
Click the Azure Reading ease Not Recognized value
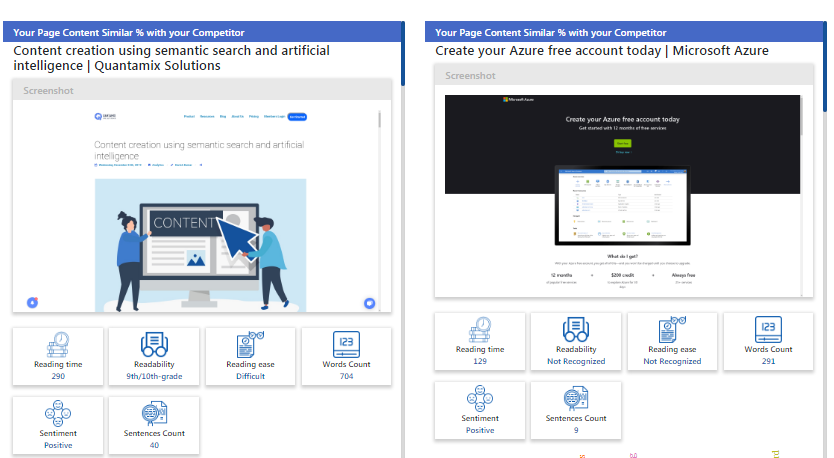[x=672, y=361]
